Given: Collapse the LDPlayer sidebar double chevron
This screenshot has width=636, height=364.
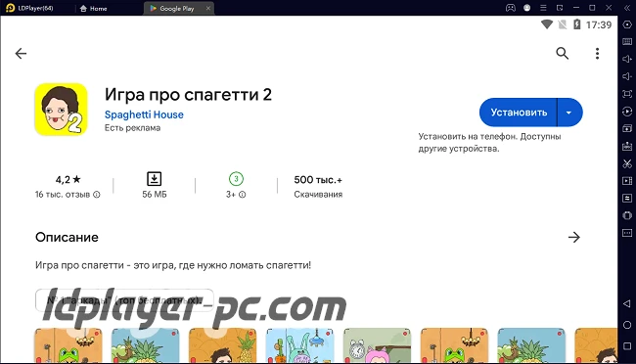Looking at the screenshot, I should pyautogui.click(x=627, y=8).
